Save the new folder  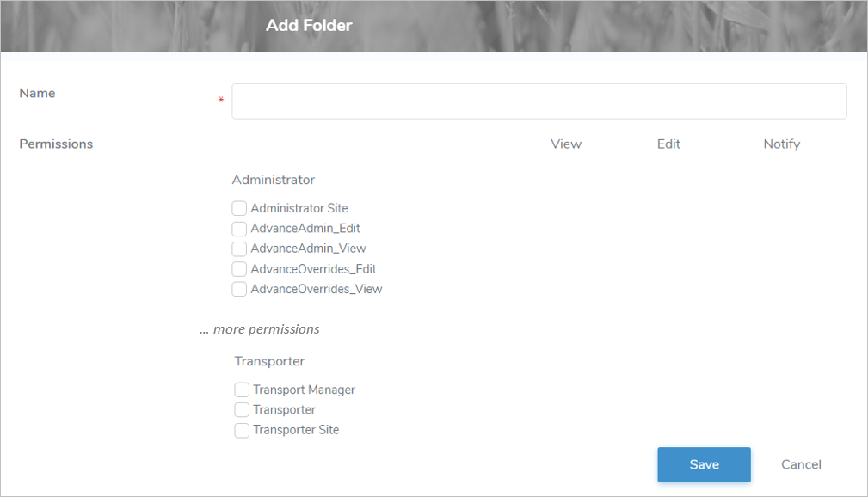tap(704, 464)
